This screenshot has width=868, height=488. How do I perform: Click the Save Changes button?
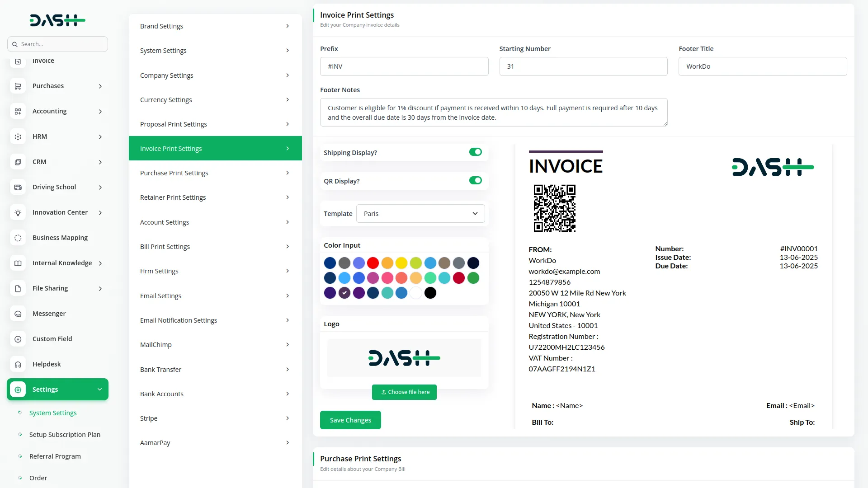tap(350, 420)
